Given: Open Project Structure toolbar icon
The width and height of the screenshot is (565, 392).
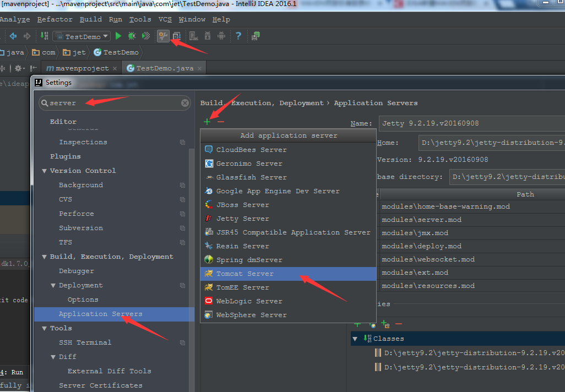Looking at the screenshot, I should [177, 36].
